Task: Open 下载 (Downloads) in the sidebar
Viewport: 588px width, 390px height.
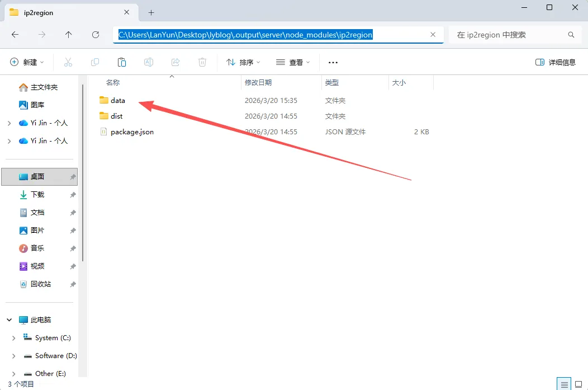Action: pos(37,195)
